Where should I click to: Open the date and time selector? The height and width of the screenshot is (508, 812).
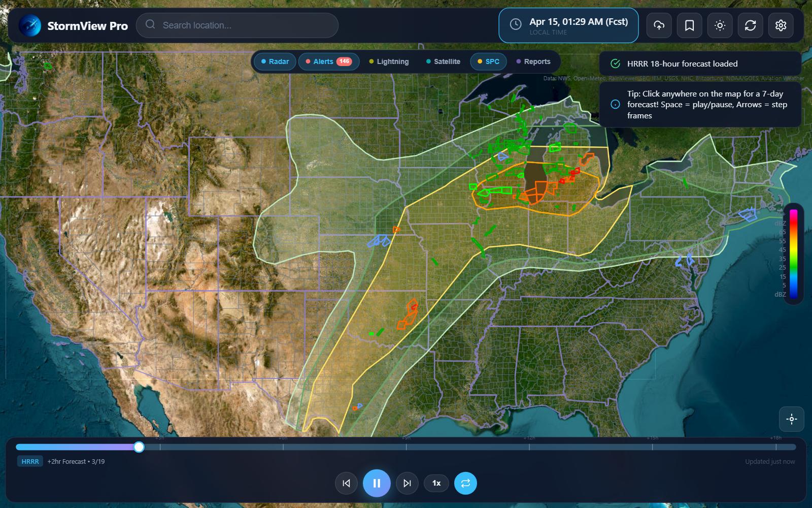tap(568, 25)
